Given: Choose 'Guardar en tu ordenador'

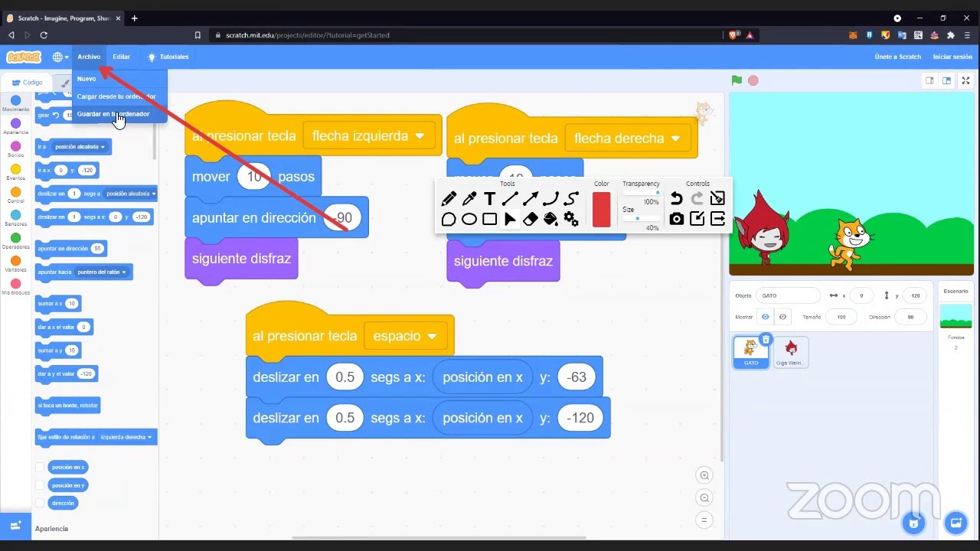Looking at the screenshot, I should pyautogui.click(x=119, y=114).
